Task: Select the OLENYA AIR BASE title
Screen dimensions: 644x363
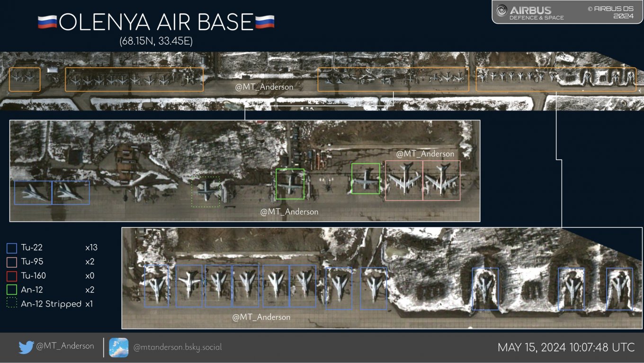Action: click(x=156, y=21)
